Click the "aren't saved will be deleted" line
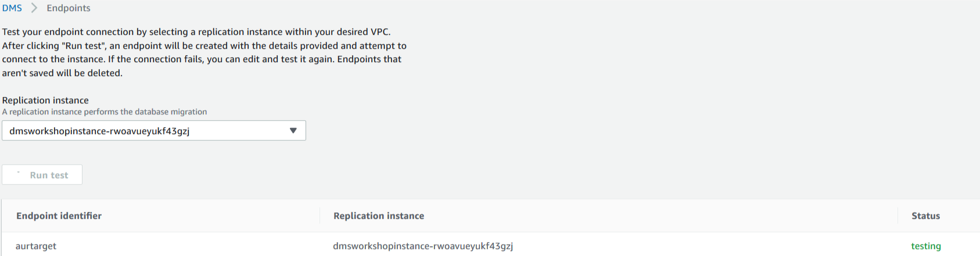The height and width of the screenshot is (256, 980). coord(62,73)
